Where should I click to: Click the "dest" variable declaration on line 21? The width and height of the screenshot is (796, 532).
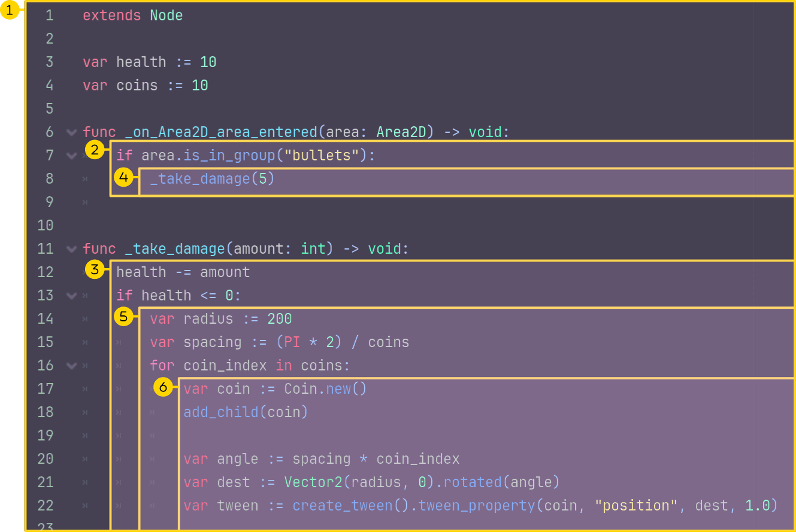click(x=234, y=482)
